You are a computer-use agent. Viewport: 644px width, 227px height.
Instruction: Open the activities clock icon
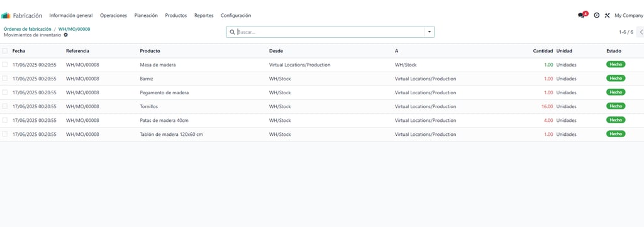[596, 15]
